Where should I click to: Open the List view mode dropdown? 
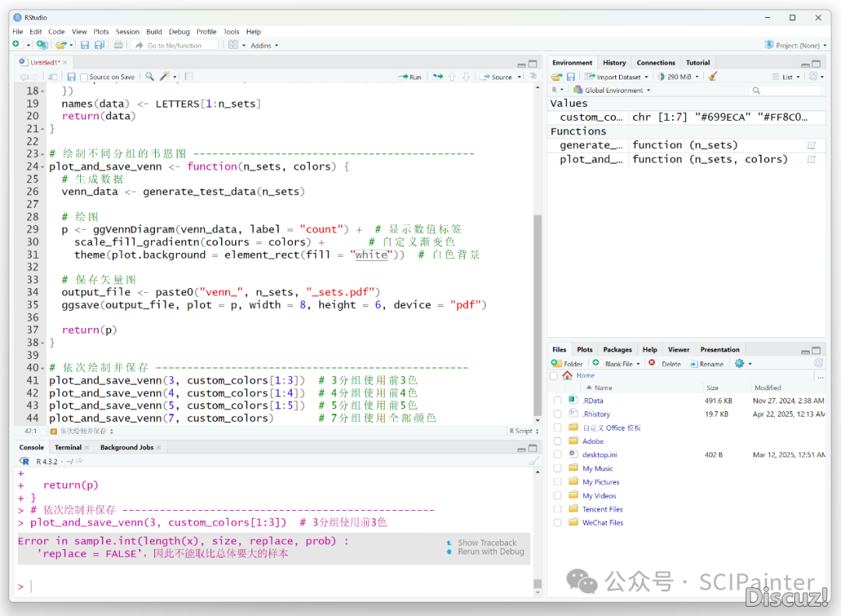[x=786, y=77]
